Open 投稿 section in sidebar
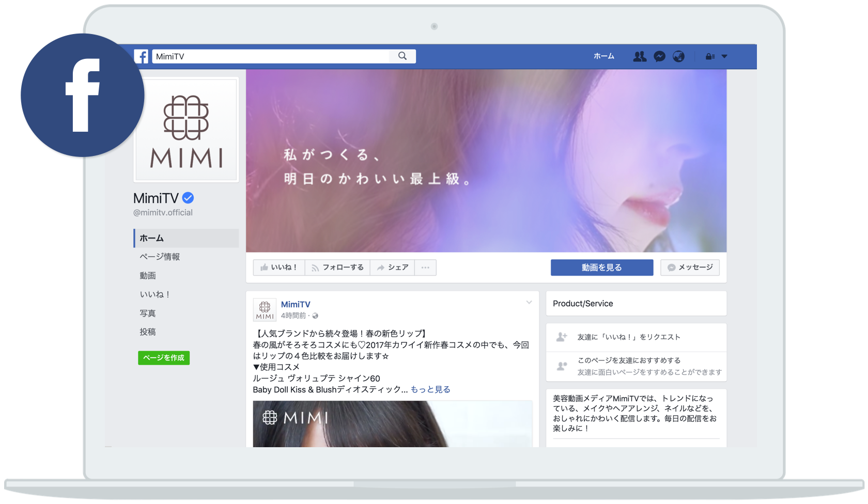This screenshot has height=504, width=868. (148, 332)
